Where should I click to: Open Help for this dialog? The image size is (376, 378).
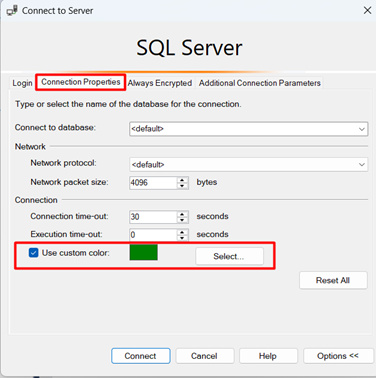(x=268, y=356)
